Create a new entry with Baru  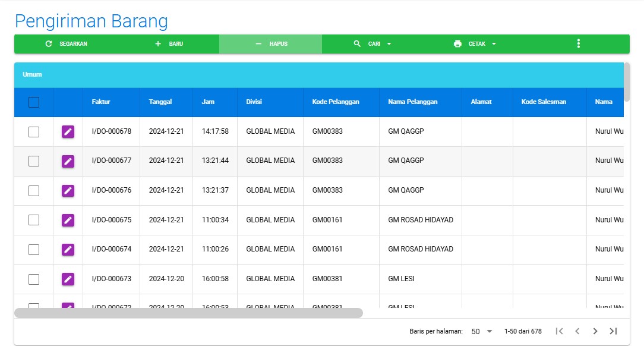[169, 44]
